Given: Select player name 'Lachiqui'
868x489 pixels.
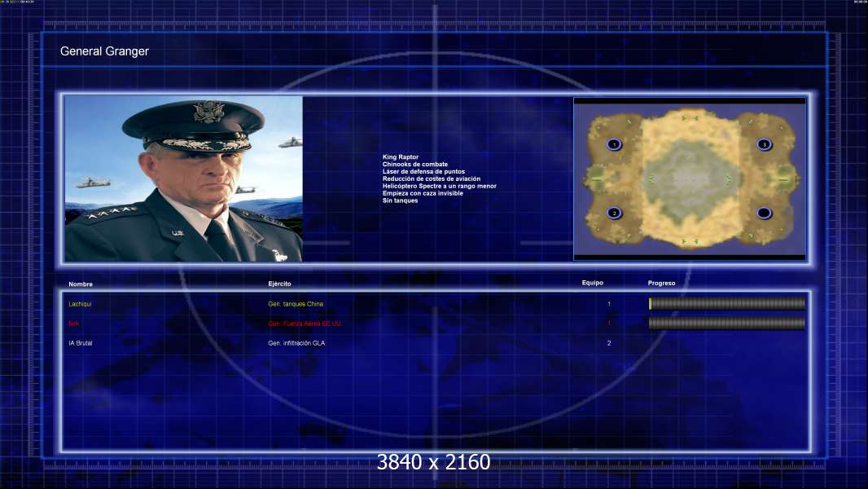Looking at the screenshot, I should (x=80, y=304).
